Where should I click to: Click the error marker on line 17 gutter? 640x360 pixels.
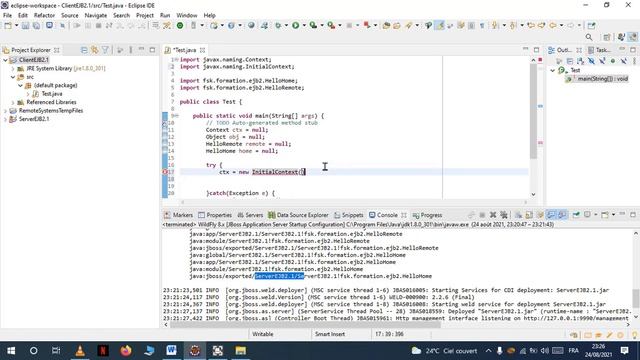[x=165, y=172]
